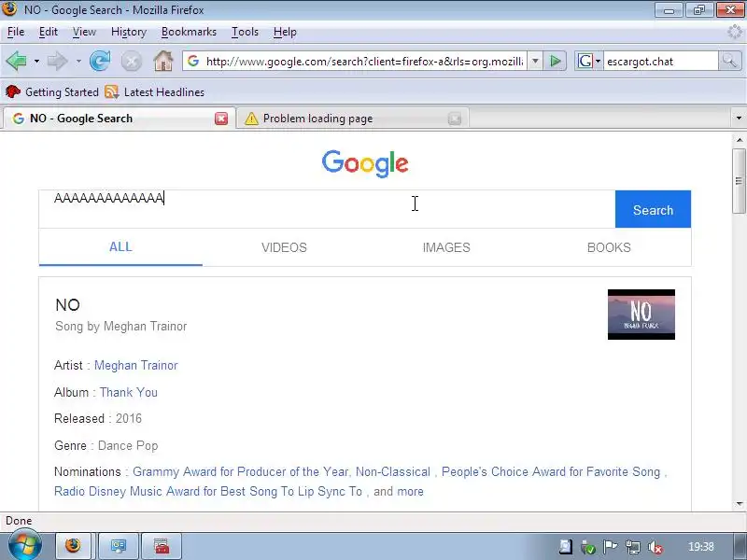Open the Tools menu
This screenshot has height=560, width=747.
(245, 32)
